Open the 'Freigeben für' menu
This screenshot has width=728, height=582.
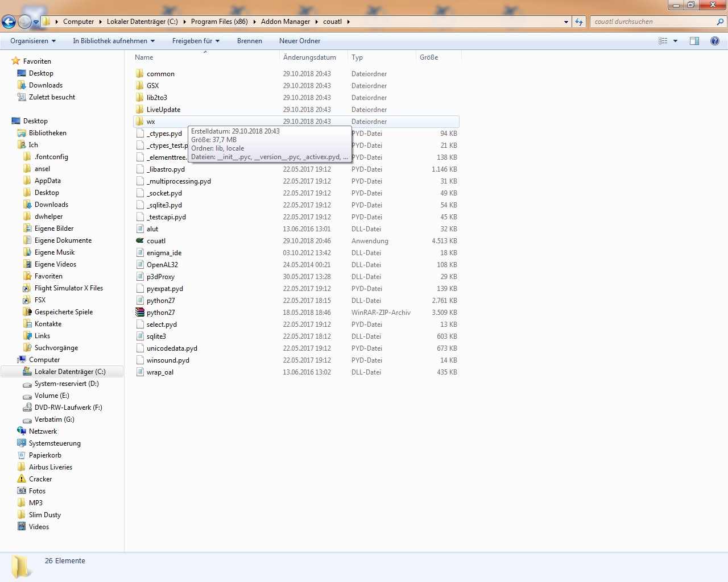coord(196,41)
